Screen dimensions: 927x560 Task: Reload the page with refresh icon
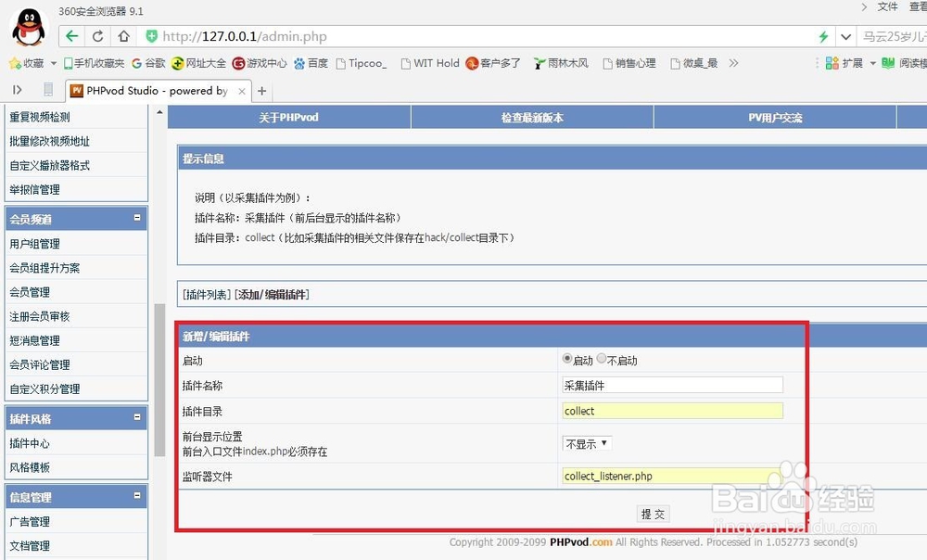(97, 36)
